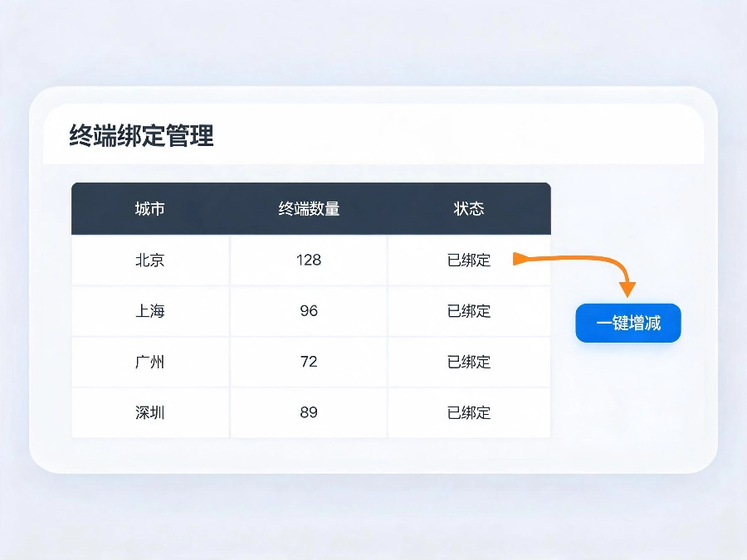Screen dimensions: 747x560
Task: Select terminal count 96 cell
Action: (x=309, y=311)
